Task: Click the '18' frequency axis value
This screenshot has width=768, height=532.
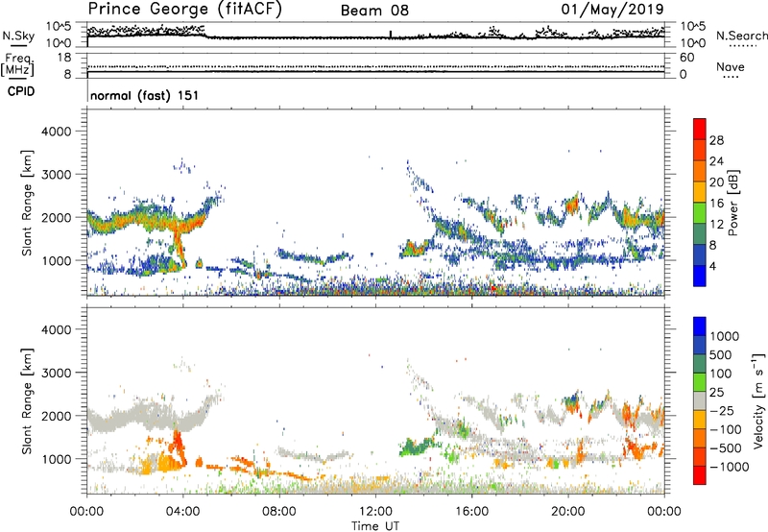Action: point(64,58)
